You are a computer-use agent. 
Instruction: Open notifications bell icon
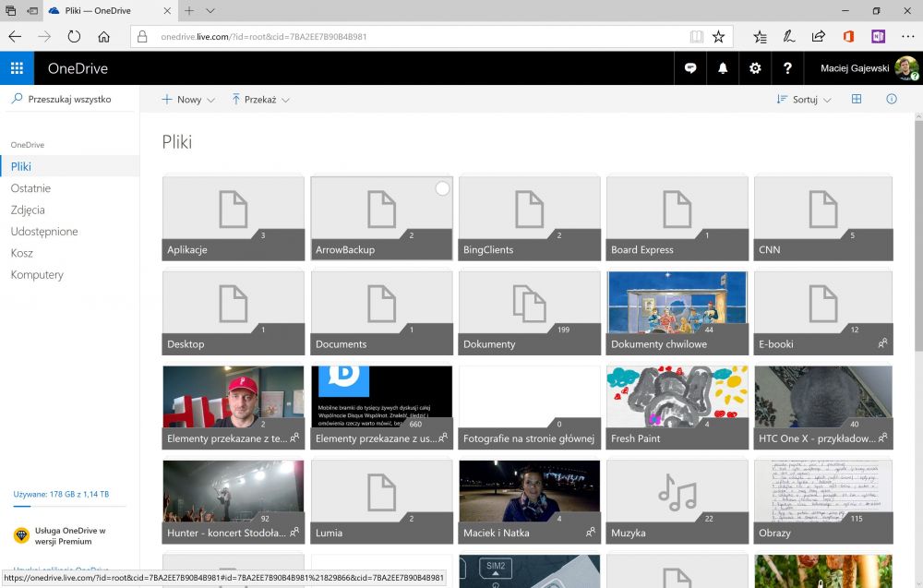tap(723, 68)
